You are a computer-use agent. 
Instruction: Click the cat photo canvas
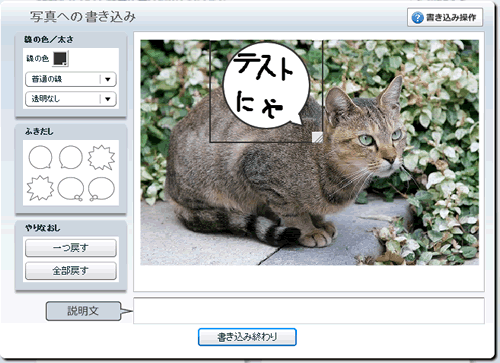[309, 152]
